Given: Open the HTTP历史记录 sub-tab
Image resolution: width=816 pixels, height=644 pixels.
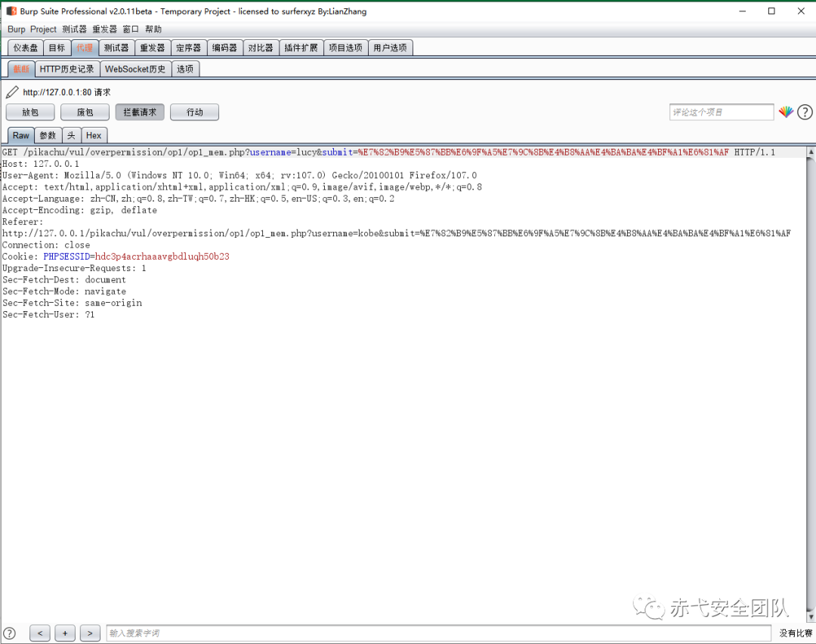Looking at the screenshot, I should 66,69.
